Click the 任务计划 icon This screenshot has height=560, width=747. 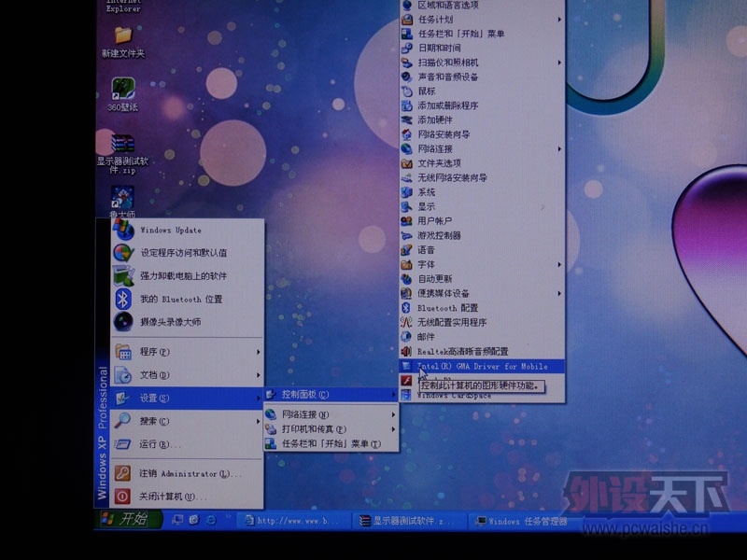click(406, 20)
